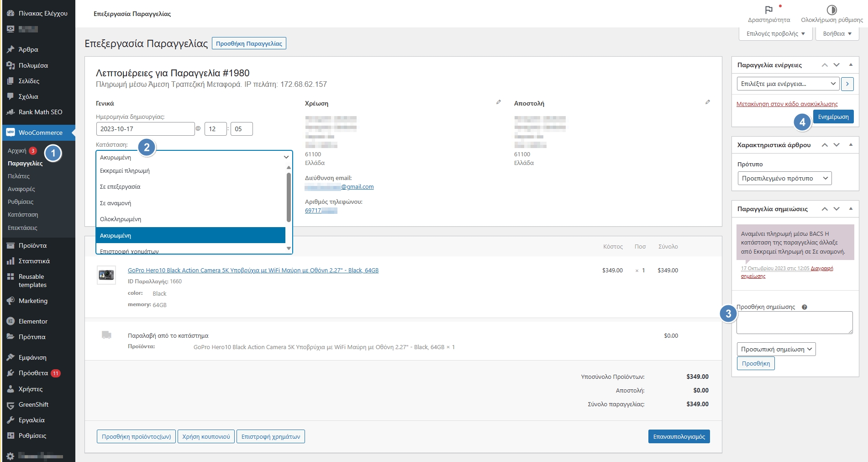Click the pencil icon to edit Χρέωση
Image resolution: width=868 pixels, height=462 pixels.
[499, 102]
